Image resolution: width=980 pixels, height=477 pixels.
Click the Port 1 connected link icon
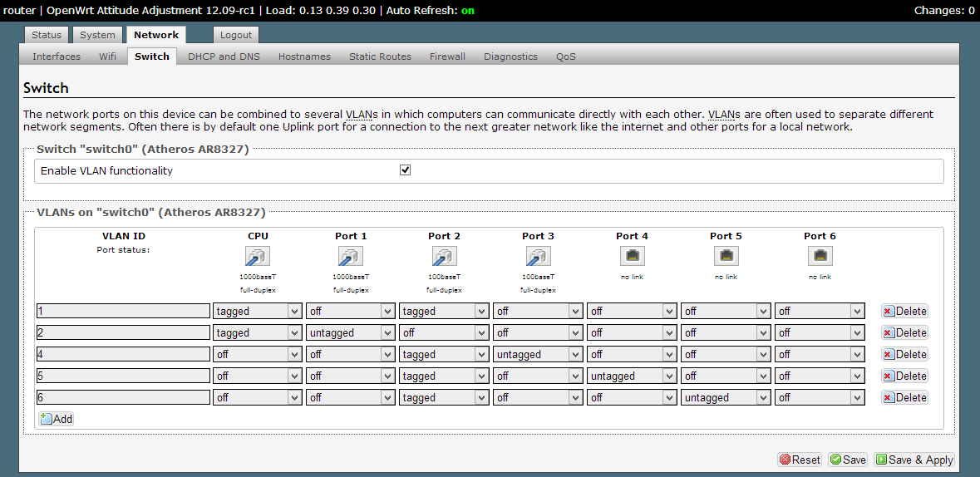coord(351,256)
